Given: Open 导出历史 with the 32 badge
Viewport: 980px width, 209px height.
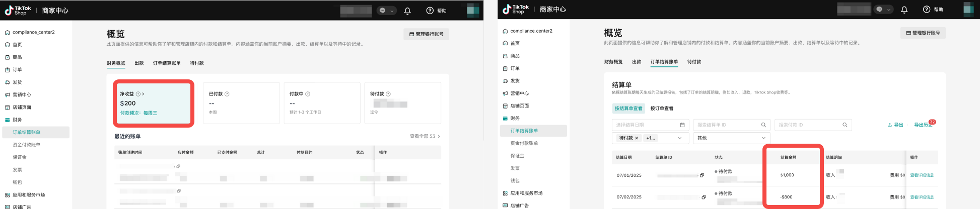Looking at the screenshot, I should point(923,125).
